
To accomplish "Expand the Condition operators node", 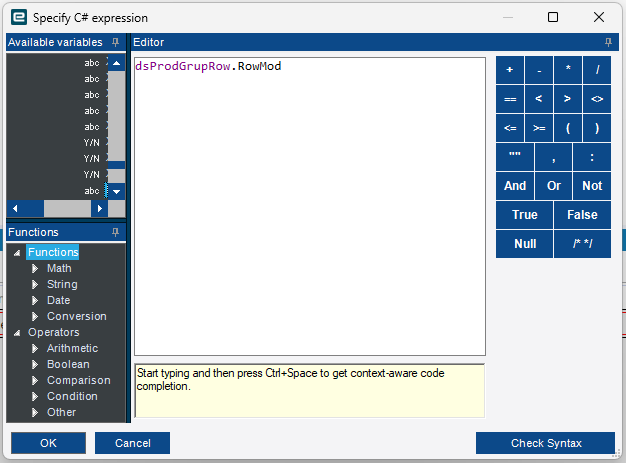I will coord(35,396).
